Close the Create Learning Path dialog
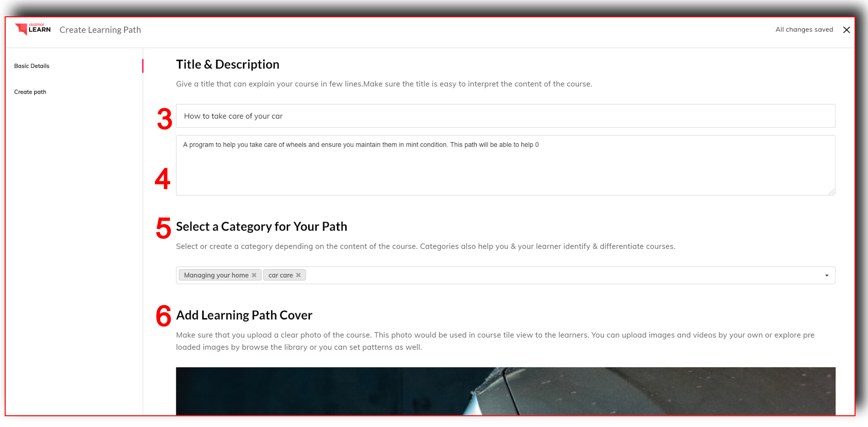868x427 pixels. point(846,30)
